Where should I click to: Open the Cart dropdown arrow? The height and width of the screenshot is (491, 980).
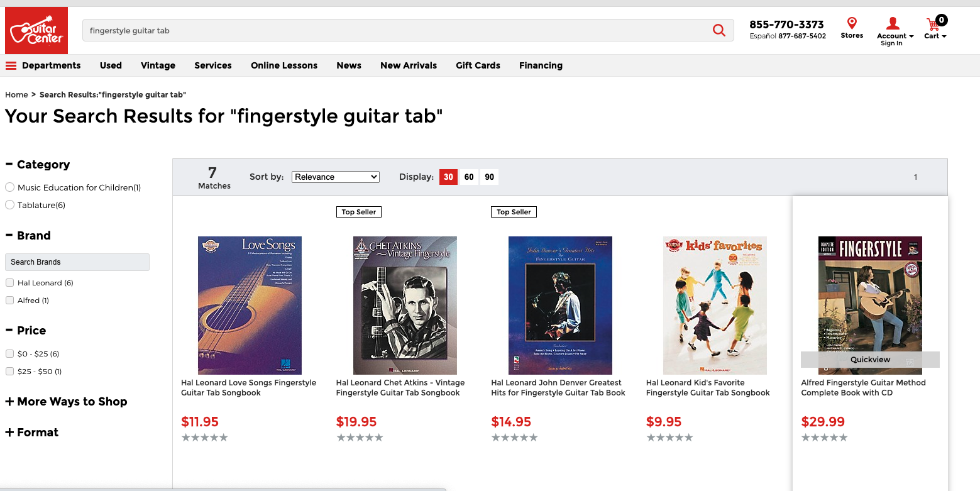pyautogui.click(x=944, y=36)
